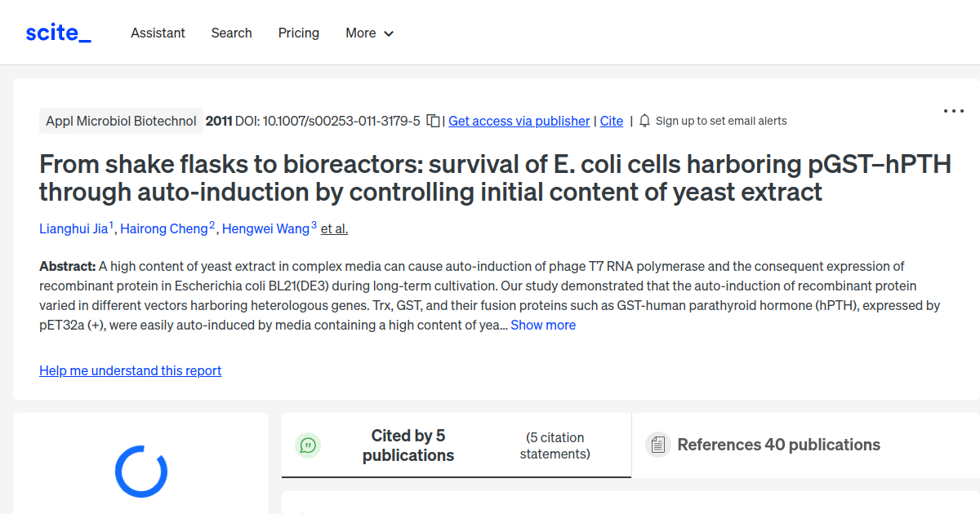Click the green citation statement quote icon

coord(308,445)
